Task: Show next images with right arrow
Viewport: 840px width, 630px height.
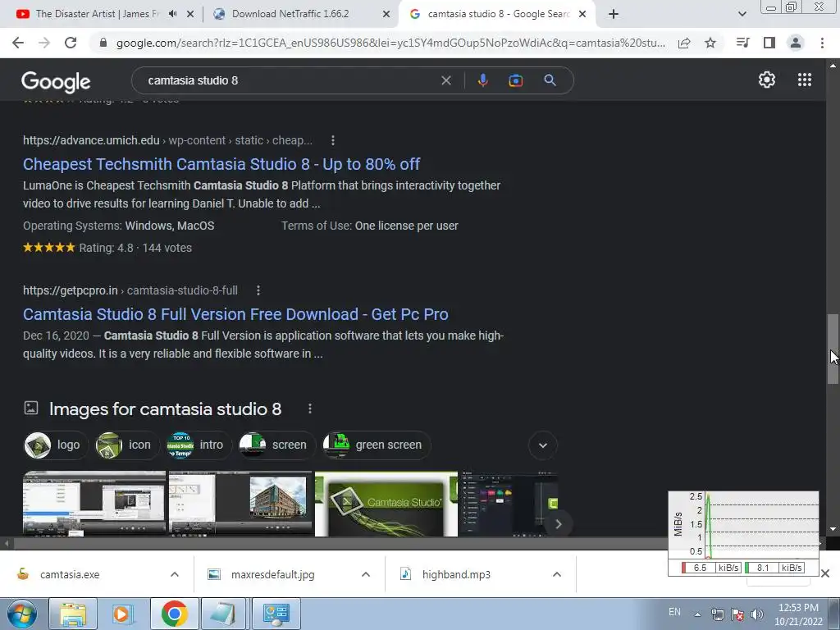Action: click(x=558, y=524)
